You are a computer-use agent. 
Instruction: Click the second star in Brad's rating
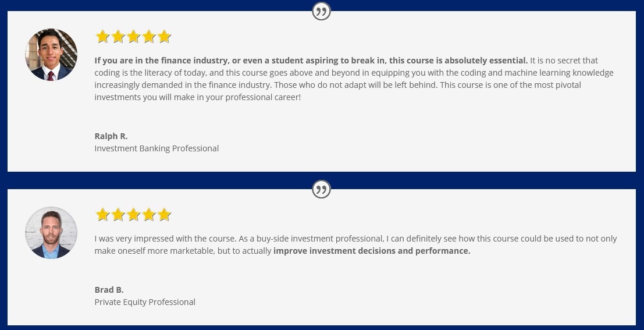click(x=118, y=215)
